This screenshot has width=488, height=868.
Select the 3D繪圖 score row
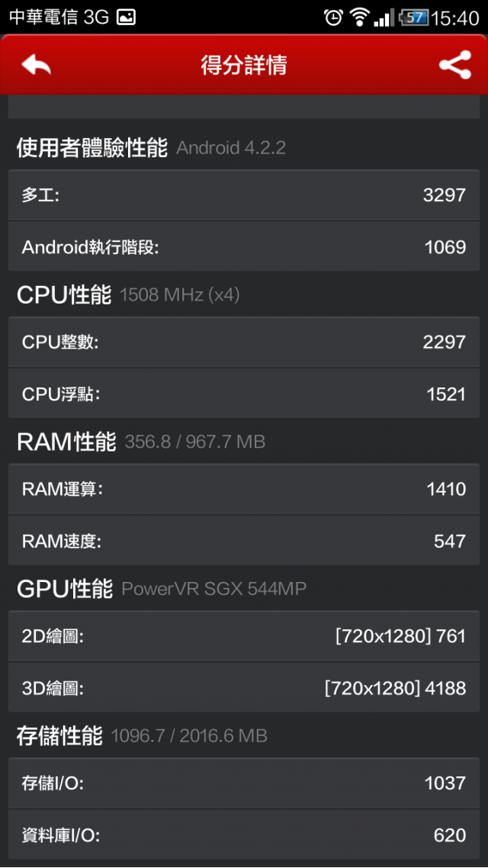click(x=243, y=687)
